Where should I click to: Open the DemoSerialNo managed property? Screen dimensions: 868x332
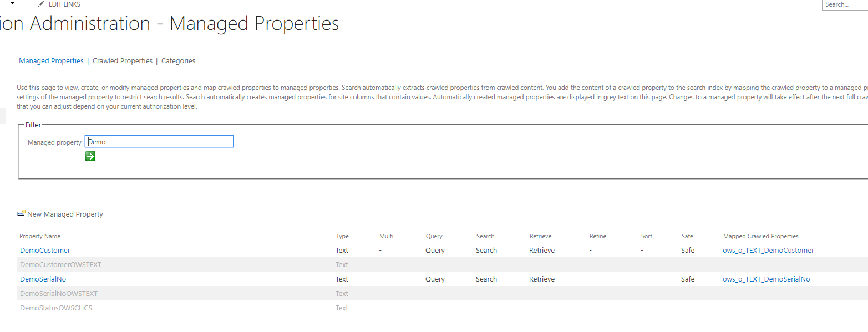tap(43, 279)
